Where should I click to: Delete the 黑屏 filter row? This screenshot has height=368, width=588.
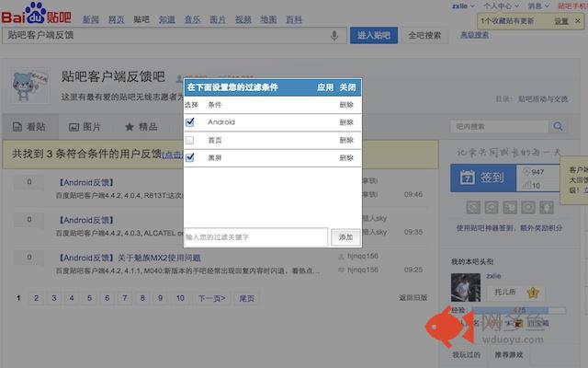346,157
